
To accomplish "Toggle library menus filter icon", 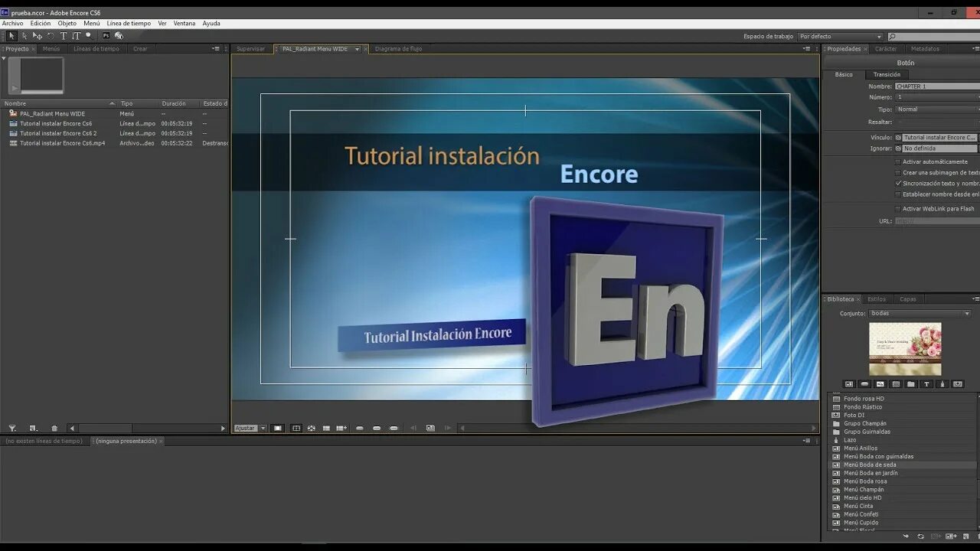I will [849, 384].
